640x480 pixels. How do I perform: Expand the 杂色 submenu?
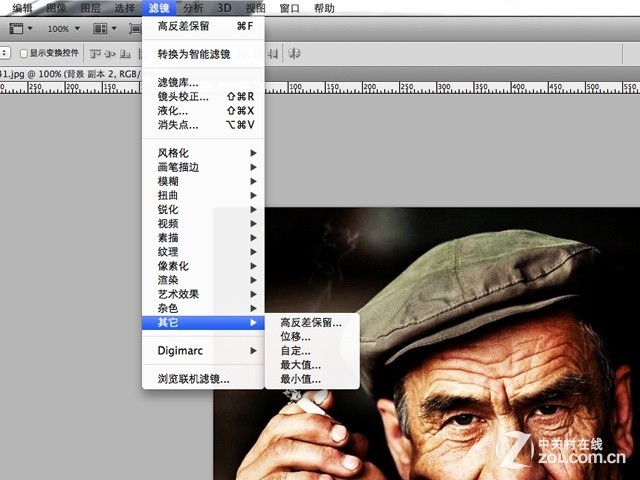203,308
